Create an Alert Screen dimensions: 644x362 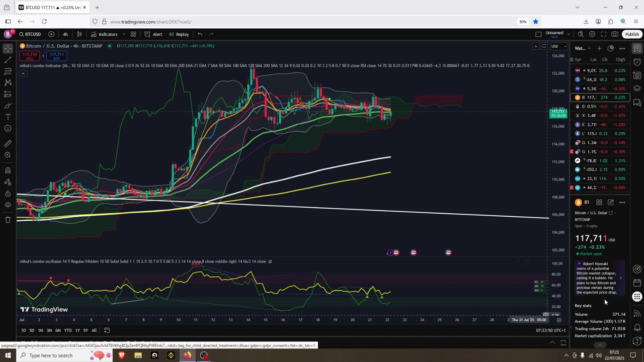click(153, 34)
